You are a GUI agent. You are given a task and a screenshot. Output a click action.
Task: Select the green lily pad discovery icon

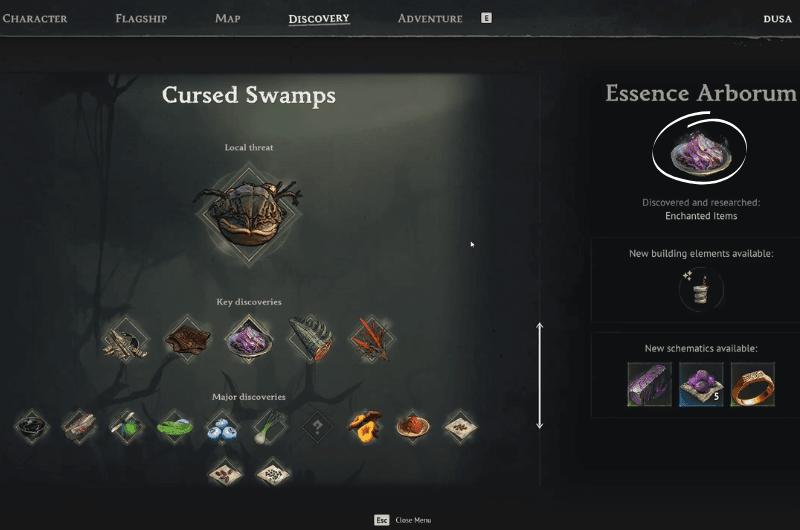click(x=175, y=427)
